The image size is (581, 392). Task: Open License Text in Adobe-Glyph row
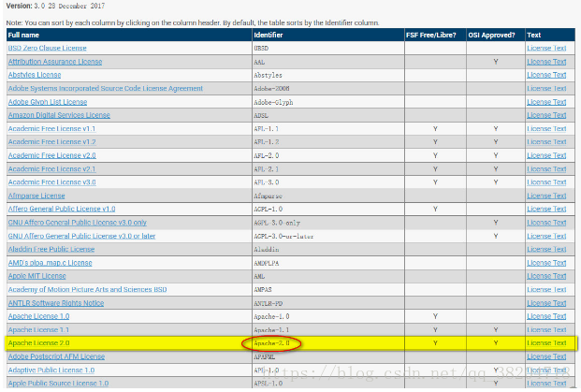(546, 102)
